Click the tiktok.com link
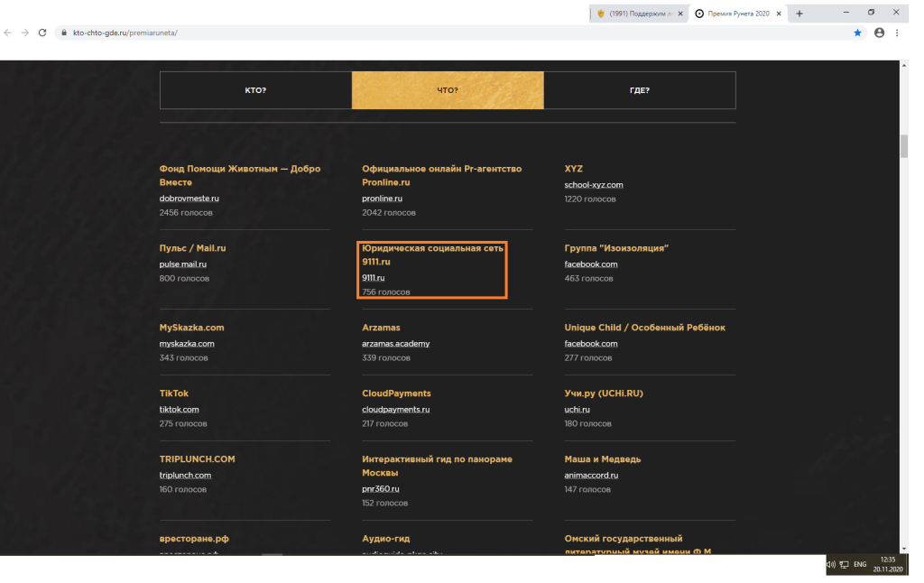The height and width of the screenshot is (583, 924). [179, 409]
